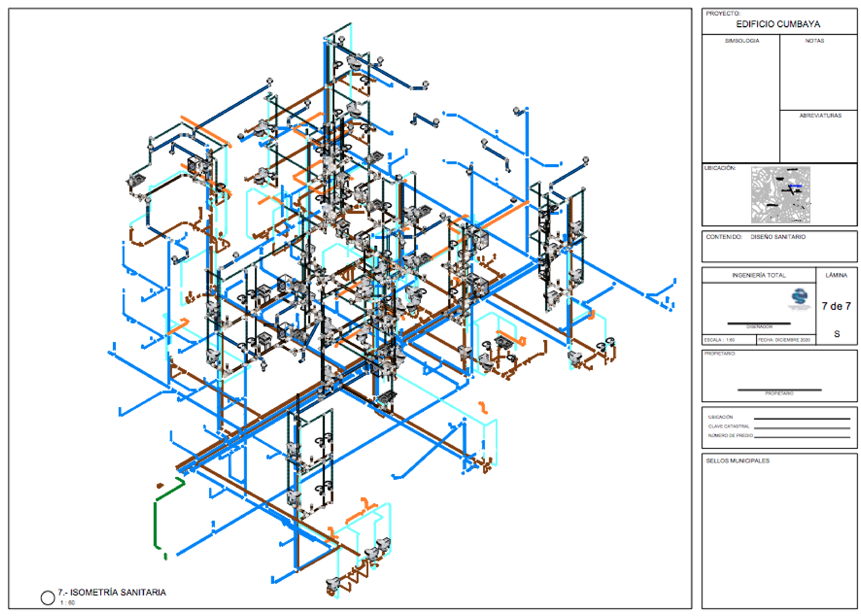
Task: Click the DISEÑO SANITARIO content text
Action: [x=778, y=237]
